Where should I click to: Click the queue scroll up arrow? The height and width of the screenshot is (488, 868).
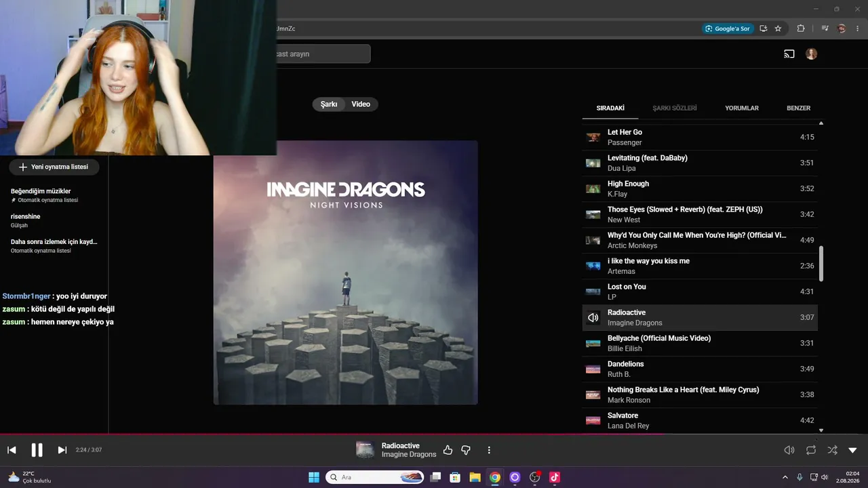pyautogui.click(x=821, y=123)
